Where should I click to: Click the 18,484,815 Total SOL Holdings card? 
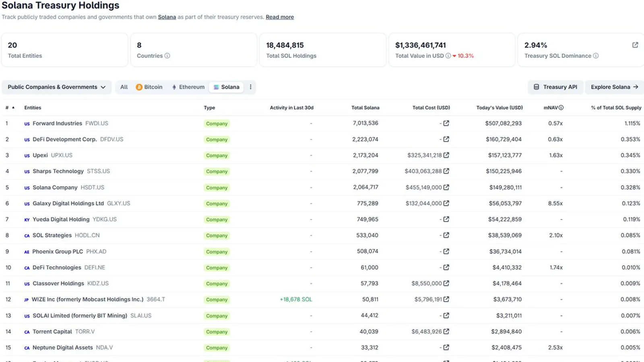[323, 50]
